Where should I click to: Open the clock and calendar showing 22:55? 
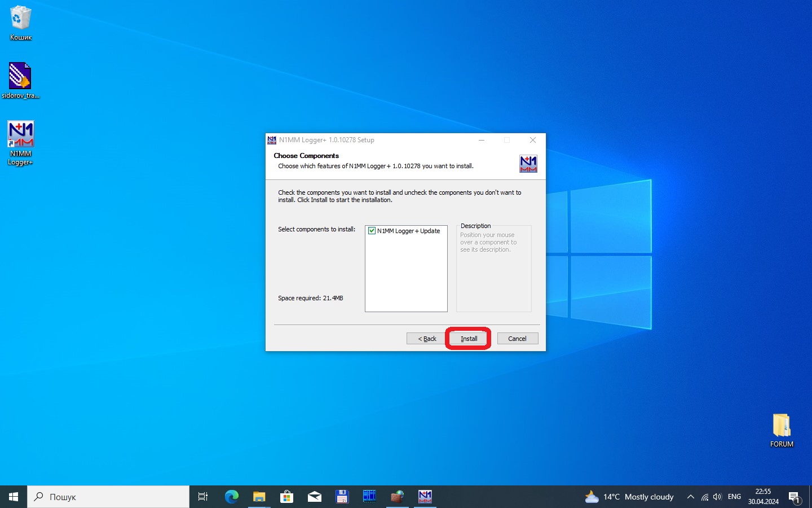763,497
